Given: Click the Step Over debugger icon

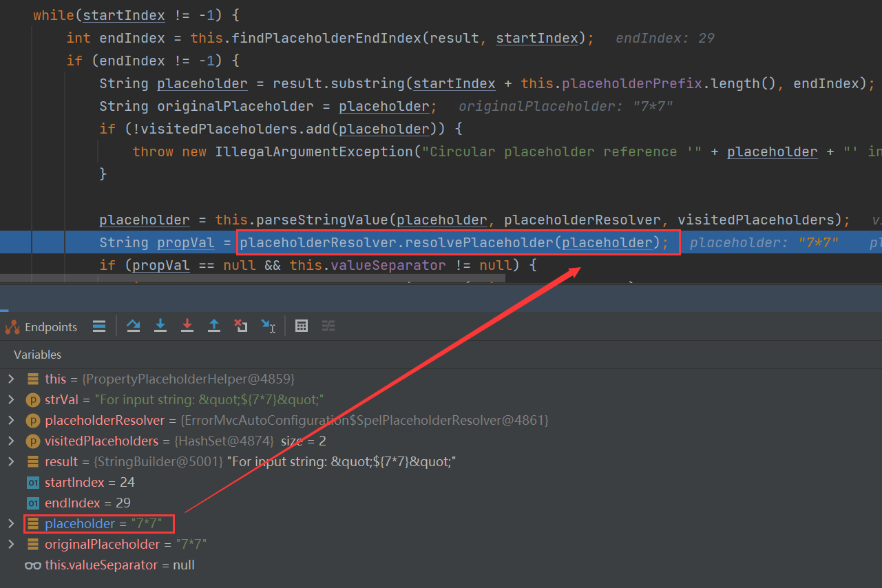Looking at the screenshot, I should pyautogui.click(x=133, y=326).
